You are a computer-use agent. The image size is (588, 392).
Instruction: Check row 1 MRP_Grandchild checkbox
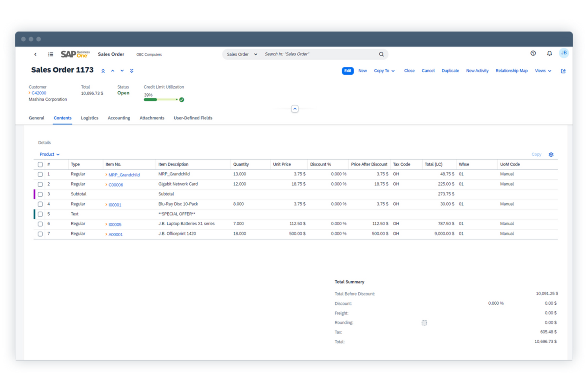pyautogui.click(x=40, y=174)
